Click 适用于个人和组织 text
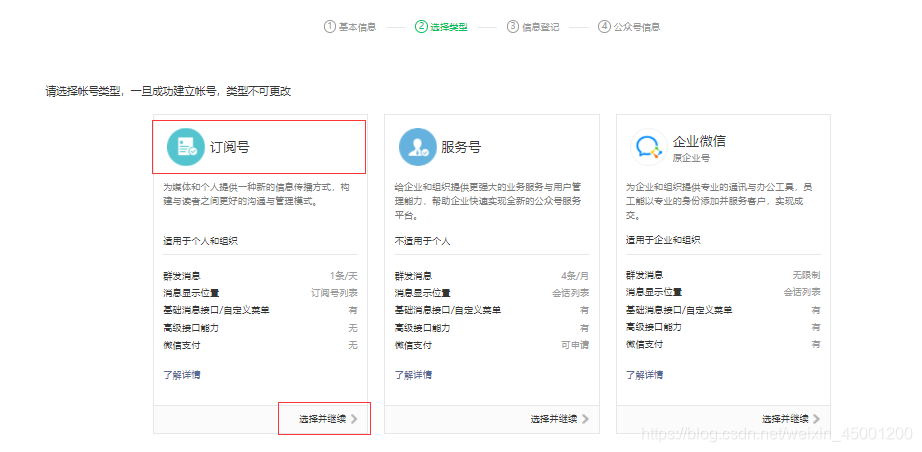Image resolution: width=922 pixels, height=452 pixels. [x=201, y=241]
